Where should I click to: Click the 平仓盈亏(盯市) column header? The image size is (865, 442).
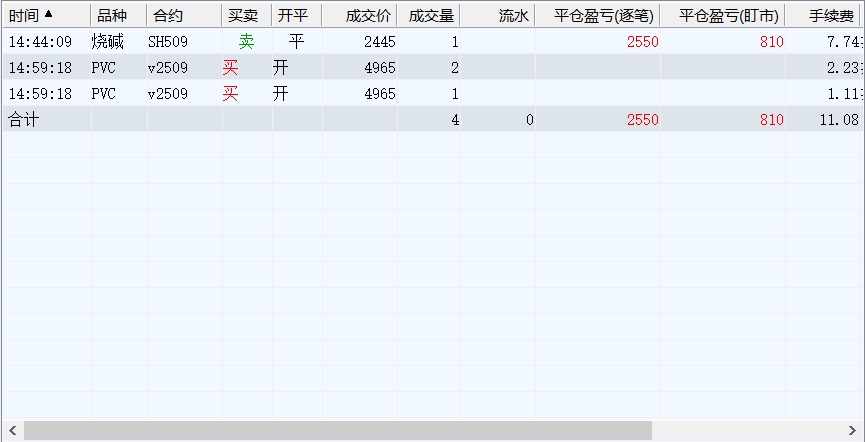coord(723,15)
